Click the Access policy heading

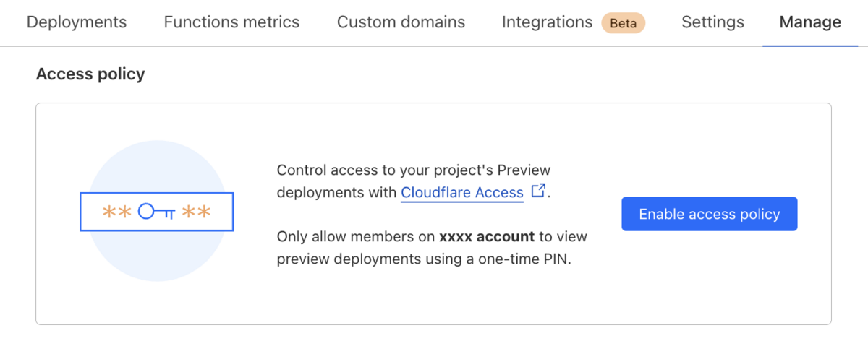(90, 74)
